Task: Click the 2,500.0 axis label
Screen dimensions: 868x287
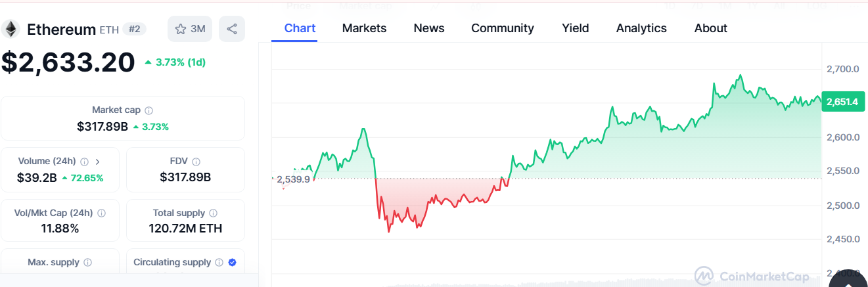Action: pos(843,206)
